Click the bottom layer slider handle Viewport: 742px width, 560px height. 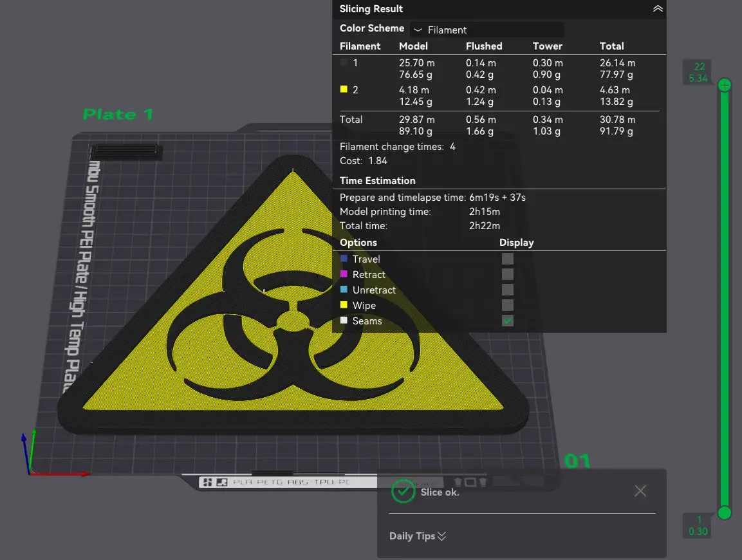pyautogui.click(x=725, y=512)
